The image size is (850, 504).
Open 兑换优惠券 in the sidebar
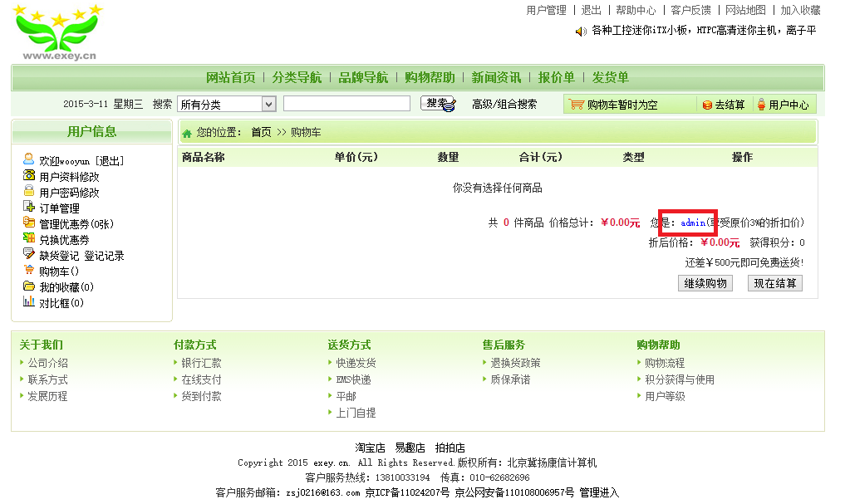click(64, 239)
